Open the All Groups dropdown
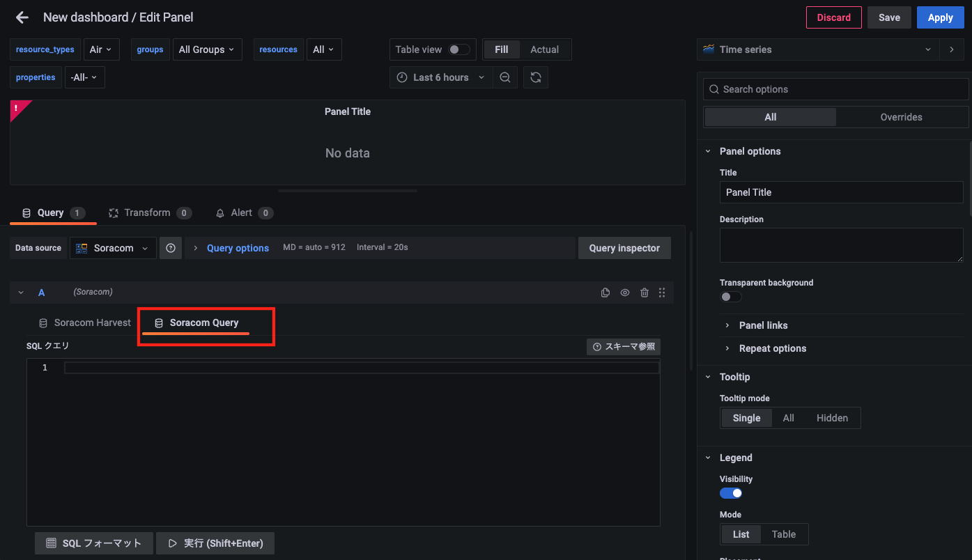This screenshot has height=560, width=972. pyautogui.click(x=207, y=49)
